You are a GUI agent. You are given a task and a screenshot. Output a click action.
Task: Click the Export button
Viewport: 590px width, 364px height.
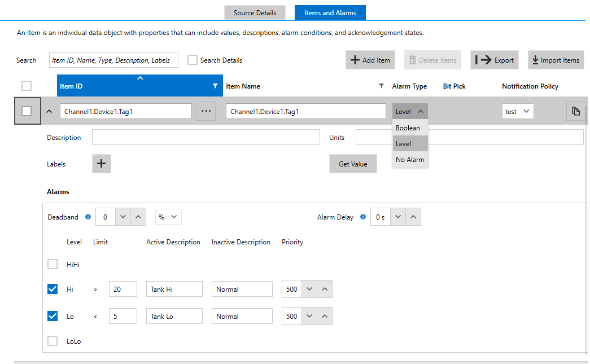coord(495,60)
